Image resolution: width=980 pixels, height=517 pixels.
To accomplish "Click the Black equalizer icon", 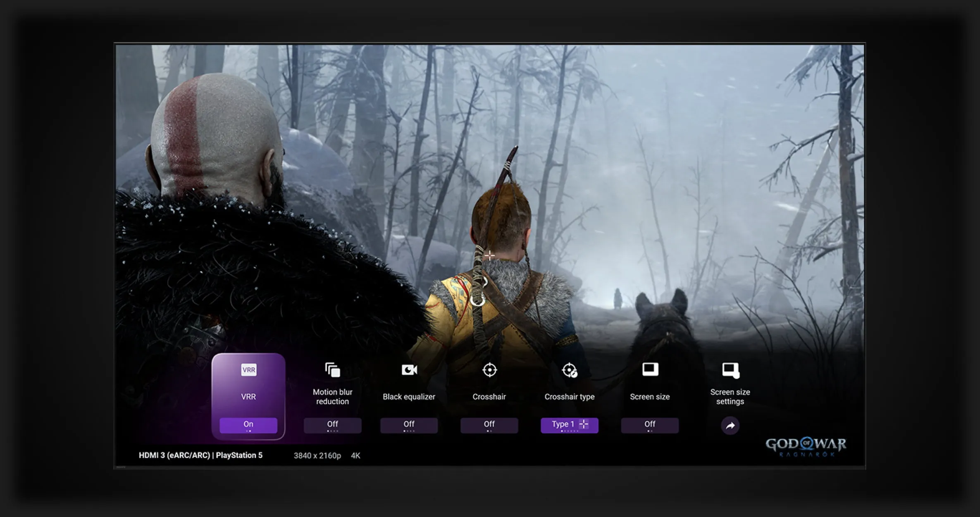I will click(x=409, y=369).
